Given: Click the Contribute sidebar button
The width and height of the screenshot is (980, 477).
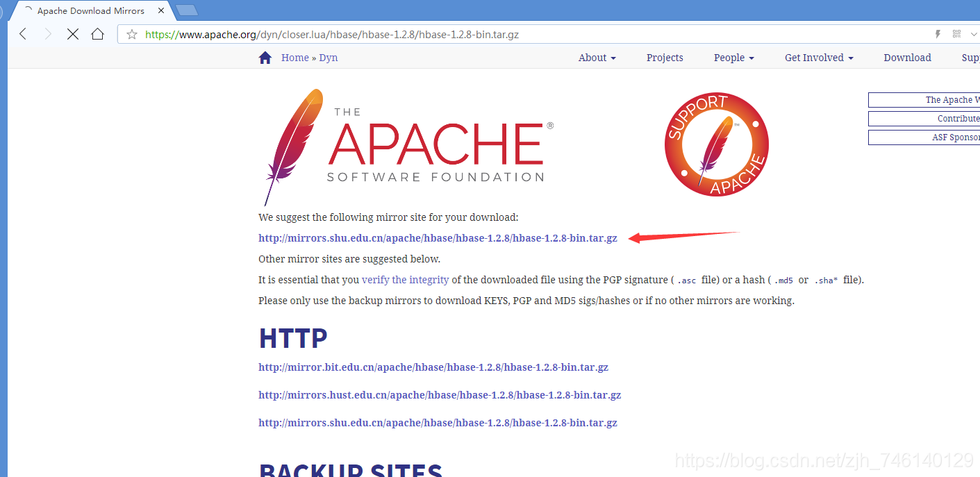Looking at the screenshot, I should coord(924,119).
